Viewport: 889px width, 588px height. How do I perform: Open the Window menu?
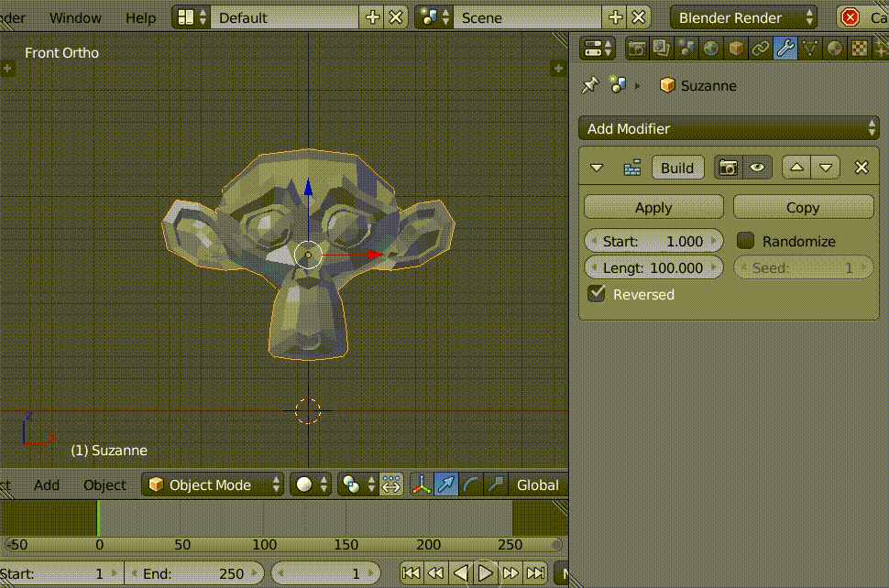pyautogui.click(x=75, y=17)
